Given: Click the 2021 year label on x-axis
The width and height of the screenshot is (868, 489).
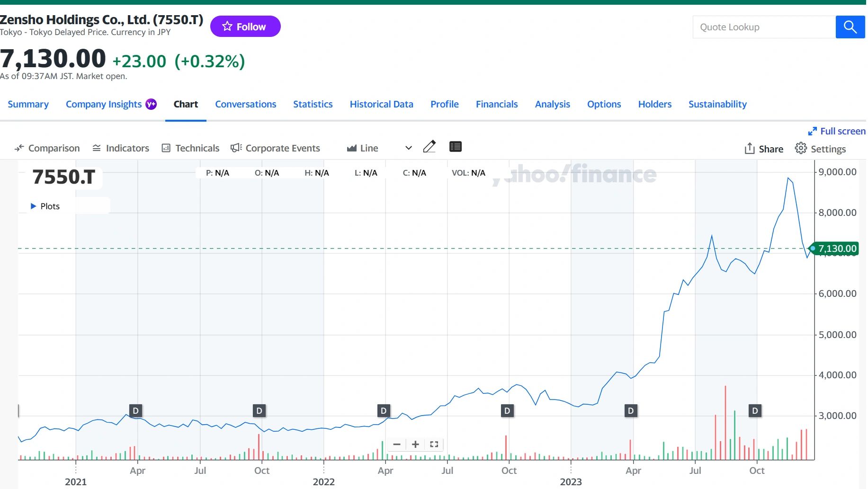Looking at the screenshot, I should pos(76,481).
